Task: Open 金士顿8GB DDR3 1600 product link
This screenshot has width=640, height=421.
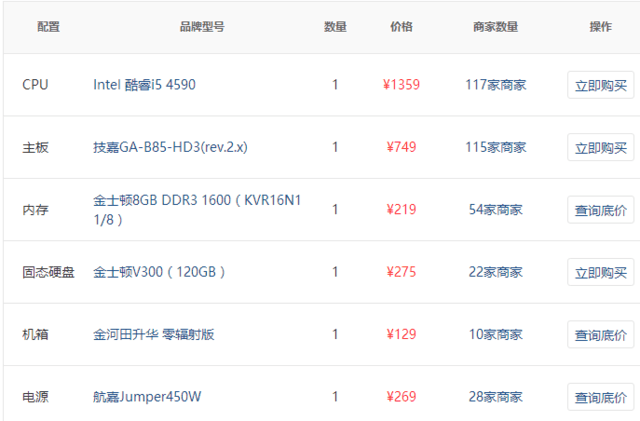Action: tap(197, 210)
